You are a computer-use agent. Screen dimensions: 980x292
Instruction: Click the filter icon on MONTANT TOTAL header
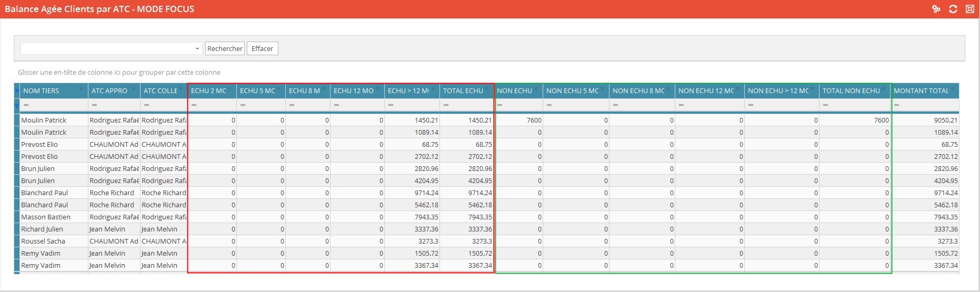[953, 89]
